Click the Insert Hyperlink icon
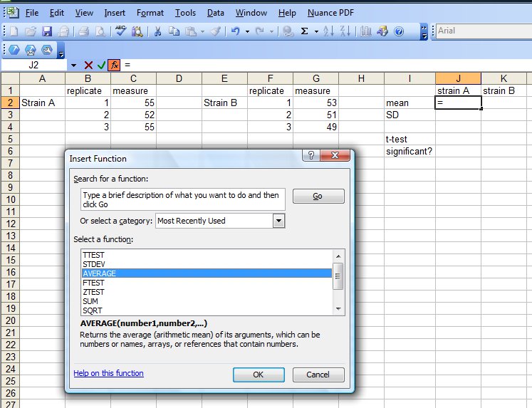 288,31
